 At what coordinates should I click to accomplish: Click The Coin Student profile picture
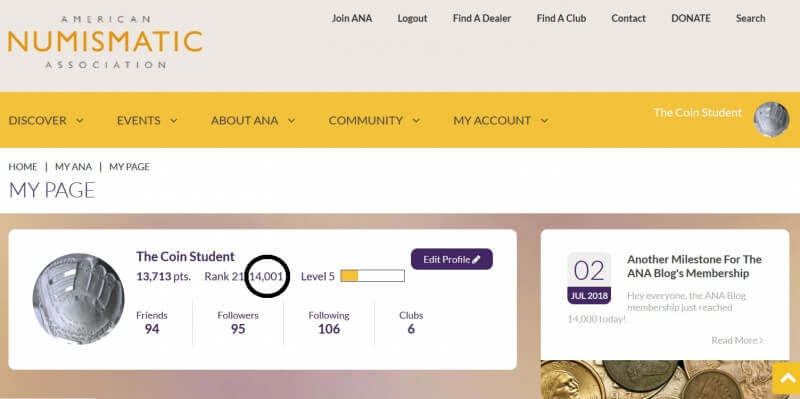pos(79,299)
